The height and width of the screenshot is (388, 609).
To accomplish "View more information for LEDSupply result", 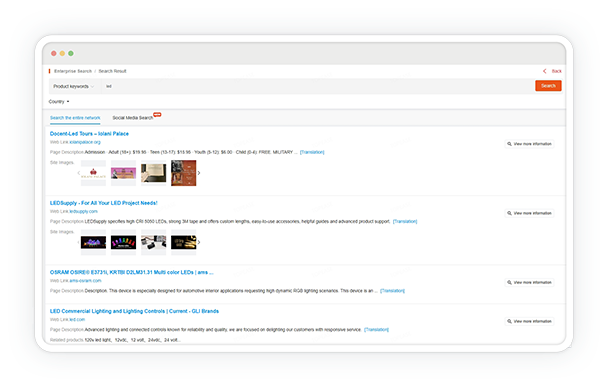I will coord(529,213).
